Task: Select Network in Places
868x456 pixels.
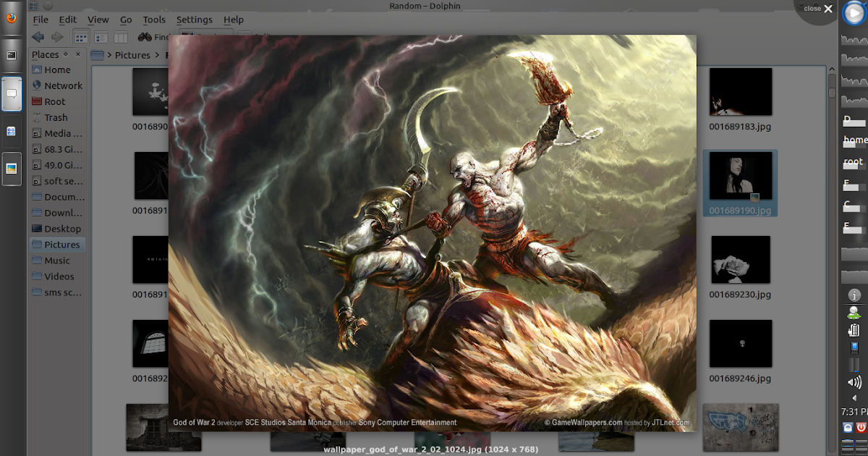Action: (x=57, y=85)
